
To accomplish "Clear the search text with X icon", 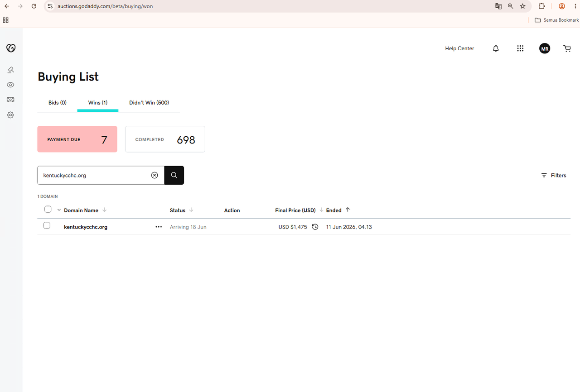I will pos(155,175).
